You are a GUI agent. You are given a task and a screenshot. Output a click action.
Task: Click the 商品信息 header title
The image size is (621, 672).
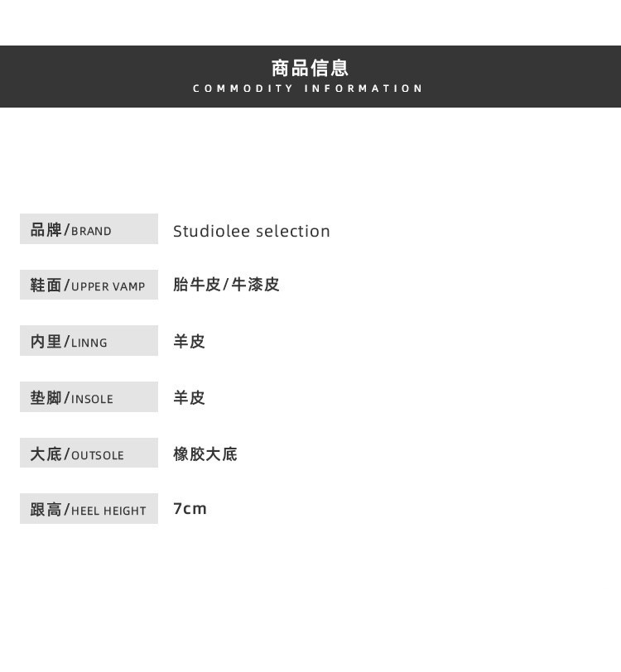pyautogui.click(x=310, y=68)
